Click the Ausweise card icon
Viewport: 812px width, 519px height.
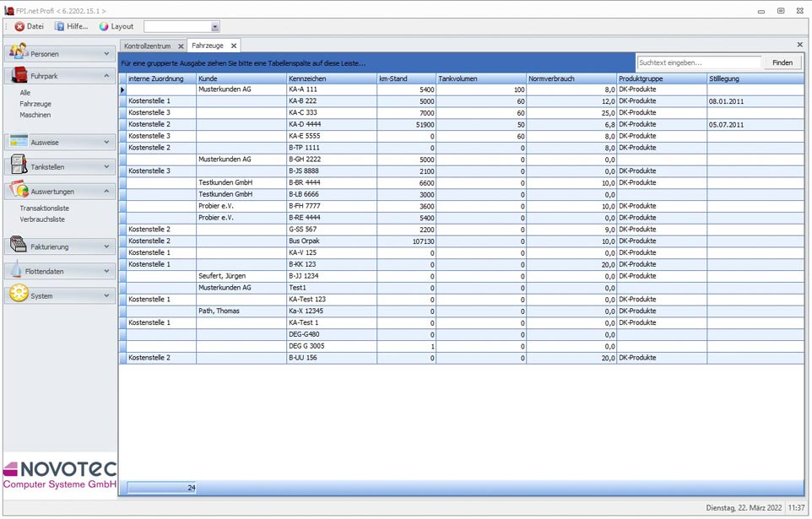[x=18, y=142]
